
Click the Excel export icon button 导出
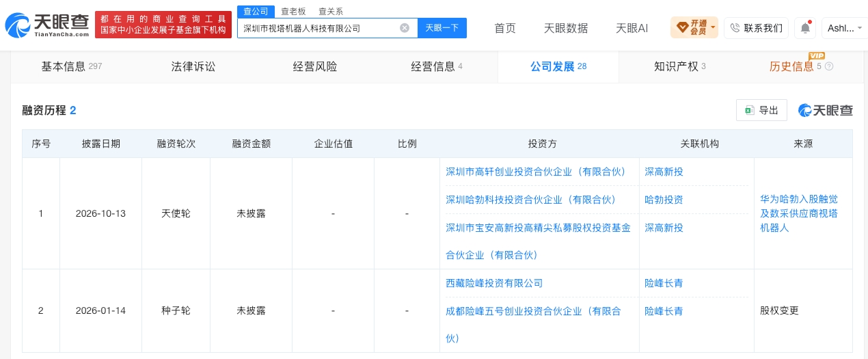click(x=761, y=110)
